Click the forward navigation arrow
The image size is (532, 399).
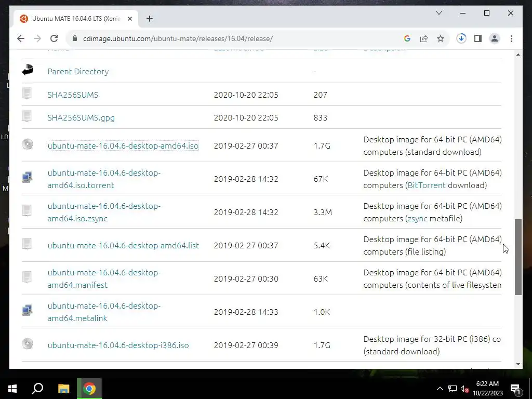point(37,38)
